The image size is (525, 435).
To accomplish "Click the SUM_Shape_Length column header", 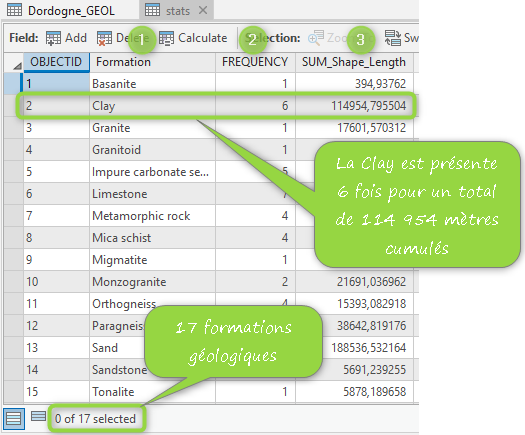I will pos(354,62).
